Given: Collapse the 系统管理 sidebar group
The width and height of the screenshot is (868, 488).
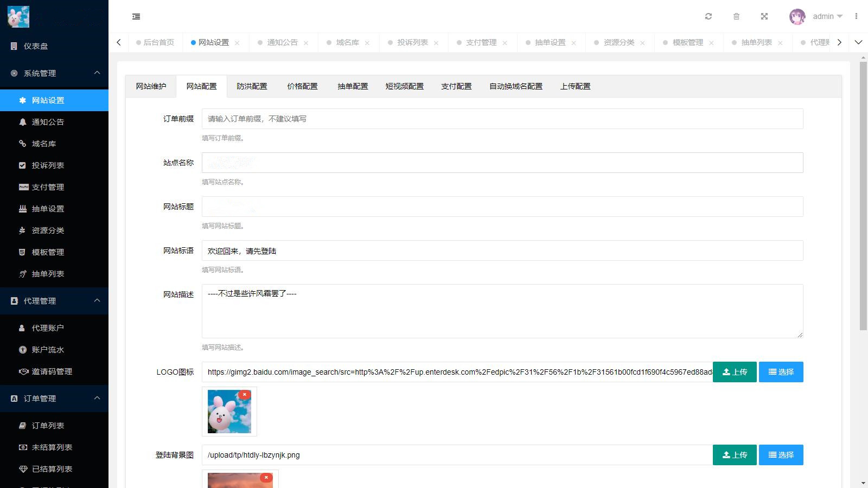Looking at the screenshot, I should 54,73.
